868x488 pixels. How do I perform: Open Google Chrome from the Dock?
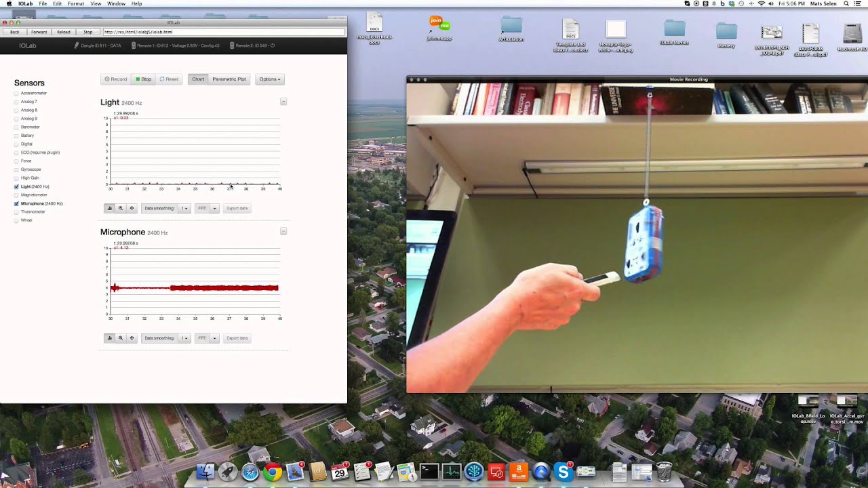[273, 472]
